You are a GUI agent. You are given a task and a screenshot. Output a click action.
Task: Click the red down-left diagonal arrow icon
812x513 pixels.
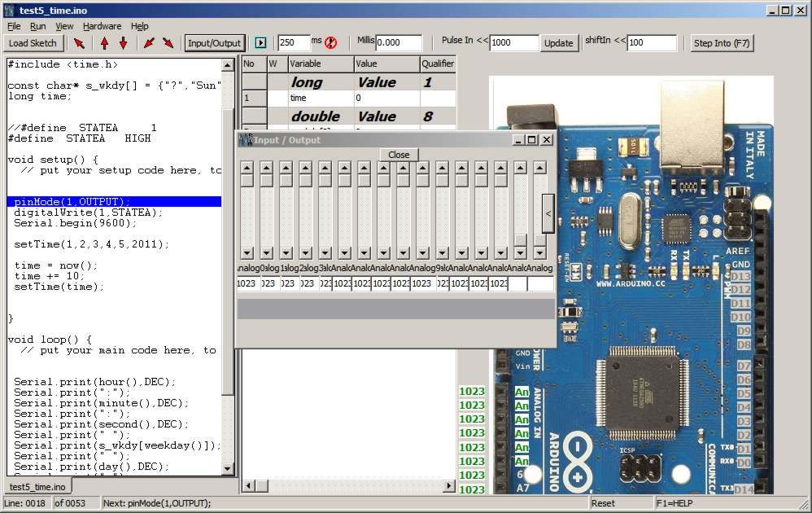click(x=149, y=43)
